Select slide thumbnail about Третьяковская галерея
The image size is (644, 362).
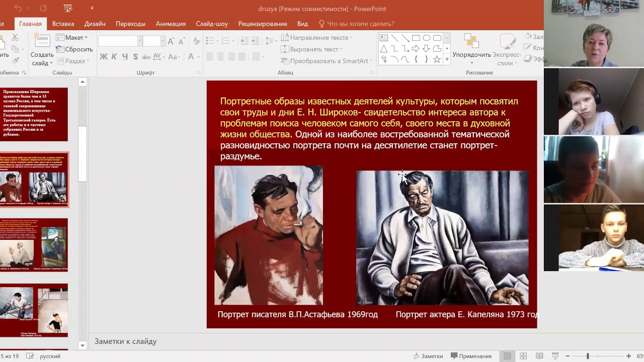coord(34,114)
